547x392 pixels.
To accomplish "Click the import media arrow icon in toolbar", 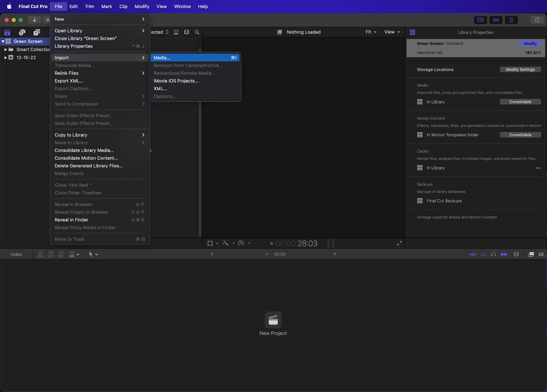I will tap(34, 20).
